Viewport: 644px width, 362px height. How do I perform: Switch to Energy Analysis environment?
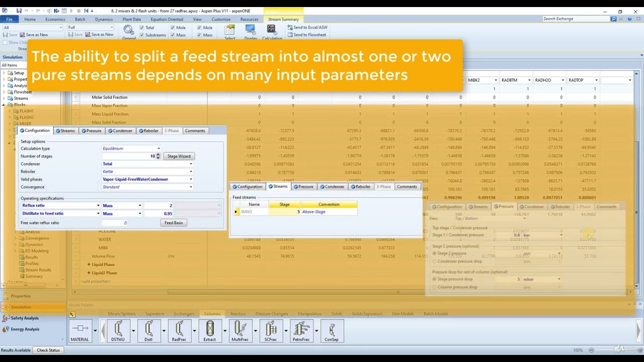pos(25,329)
